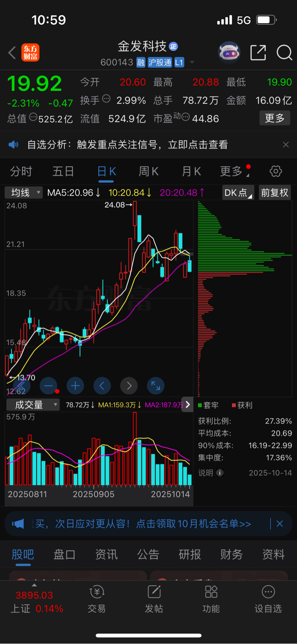The width and height of the screenshot is (297, 644).
Task: Tap the 融 margin trading badge
Action: 141,62
